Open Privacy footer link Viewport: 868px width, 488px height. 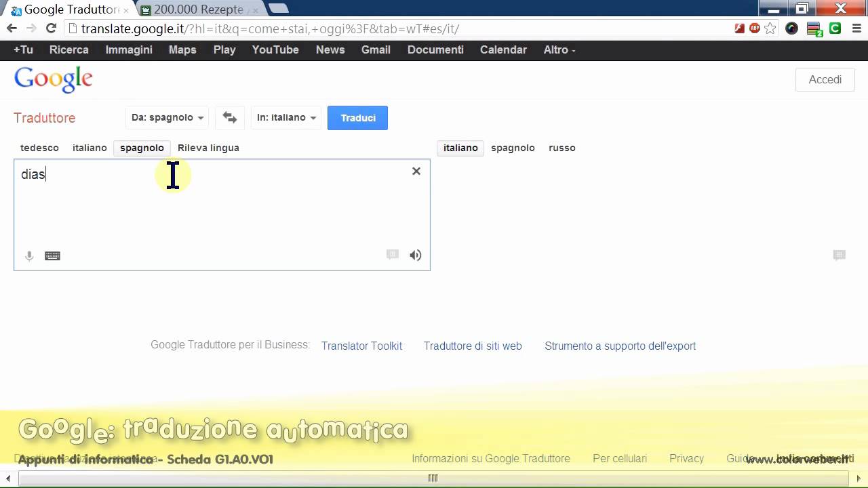click(x=686, y=459)
